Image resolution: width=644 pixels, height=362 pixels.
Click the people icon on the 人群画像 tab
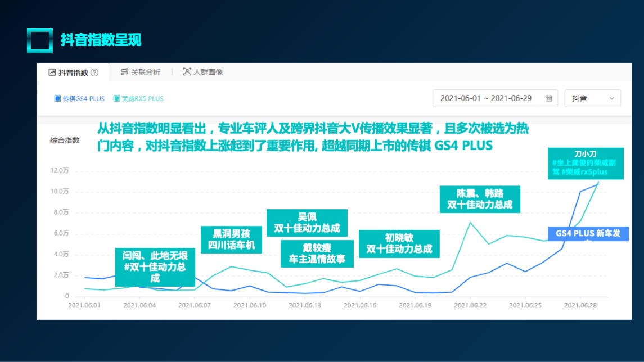pyautogui.click(x=186, y=71)
